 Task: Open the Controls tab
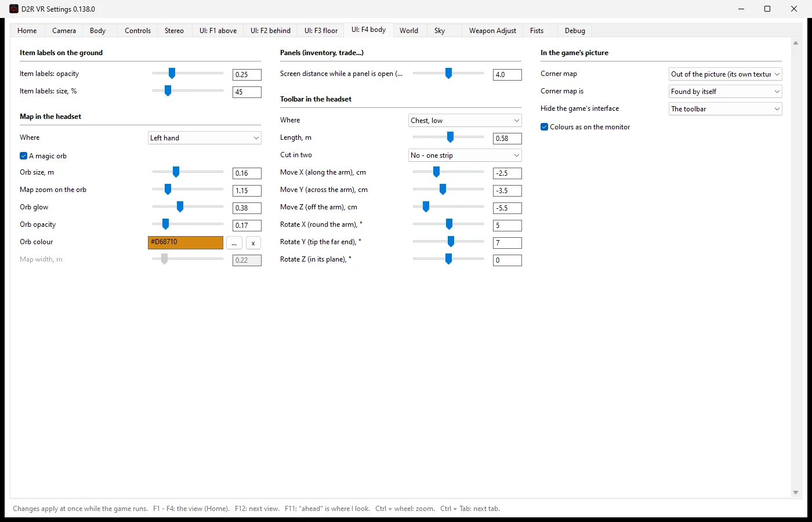click(137, 31)
